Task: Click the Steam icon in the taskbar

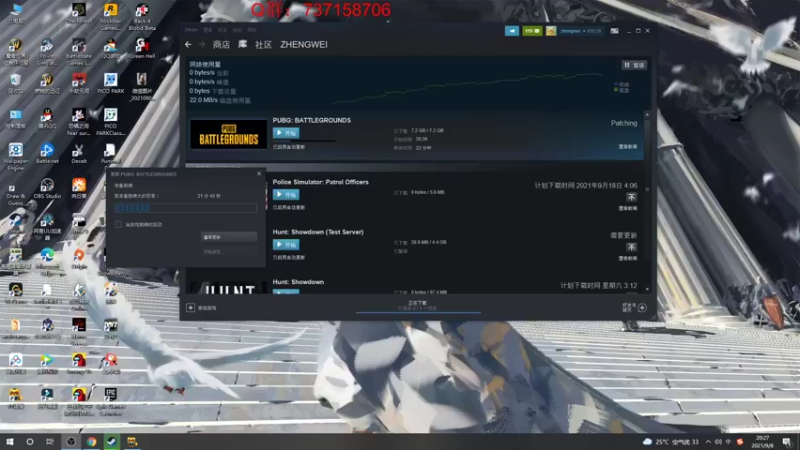Action: coord(111,442)
